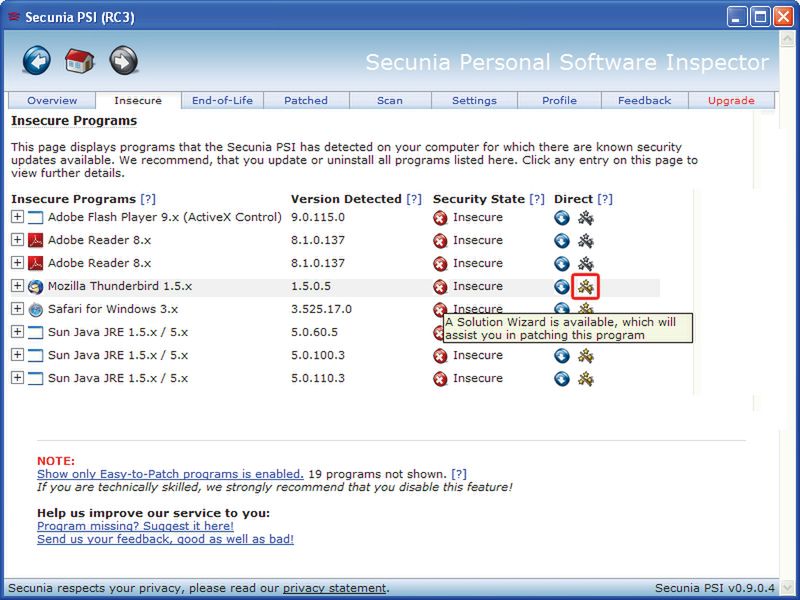Viewport: 800px width, 600px height.
Task: Click Program missing? Suggest it here!
Action: click(x=135, y=526)
